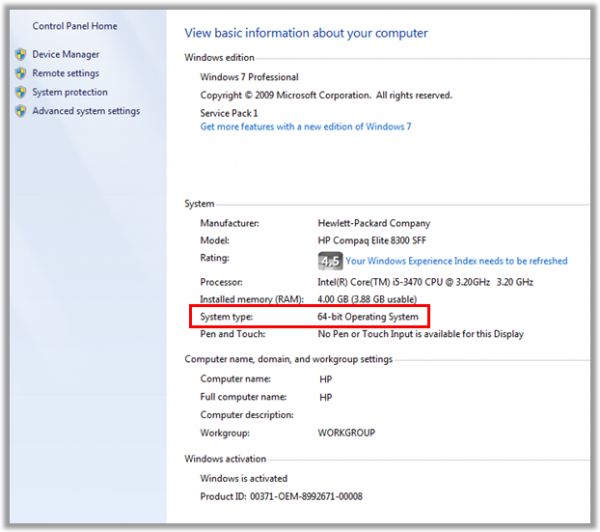Open Control Panel Home link
The height and width of the screenshot is (532, 600).
75,26
